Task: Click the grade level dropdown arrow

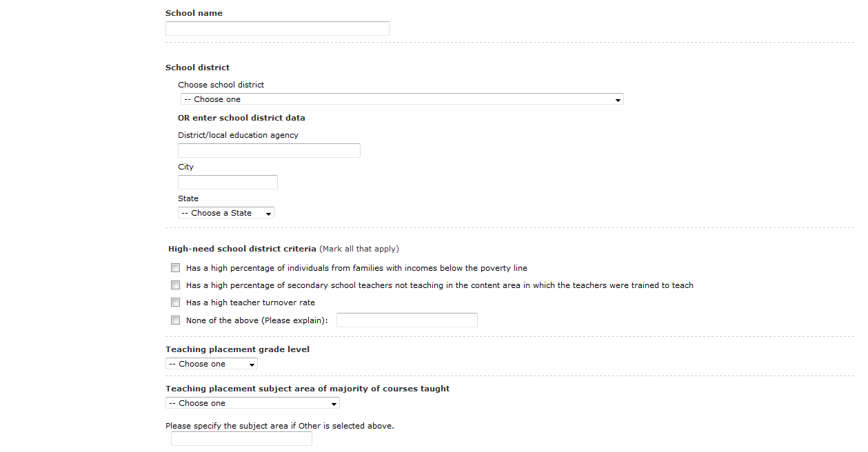Action: pyautogui.click(x=252, y=364)
